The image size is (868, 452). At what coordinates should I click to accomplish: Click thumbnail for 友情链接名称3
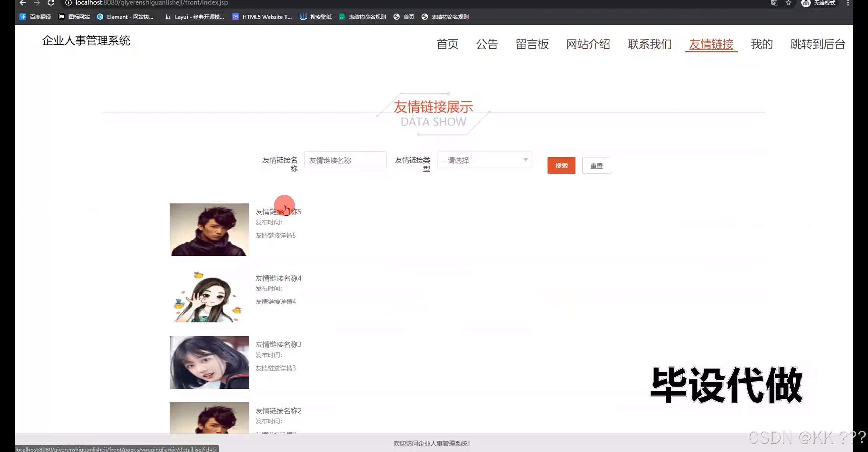point(209,362)
